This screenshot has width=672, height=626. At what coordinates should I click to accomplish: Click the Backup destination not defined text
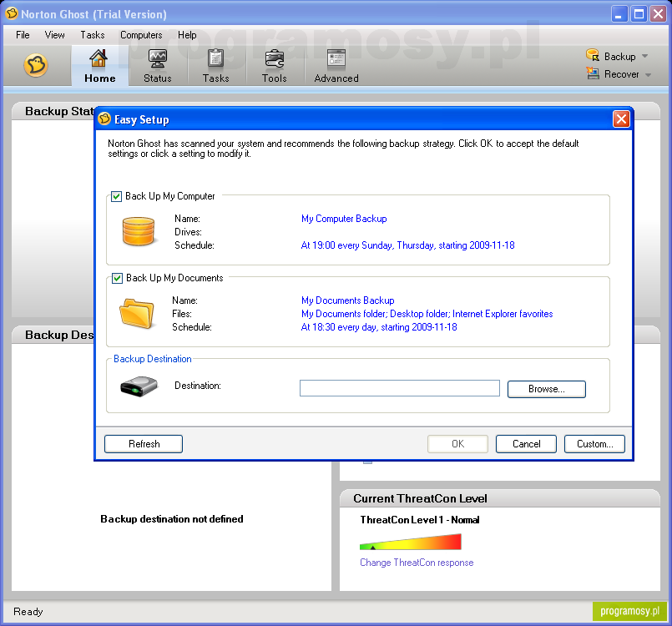(x=172, y=519)
